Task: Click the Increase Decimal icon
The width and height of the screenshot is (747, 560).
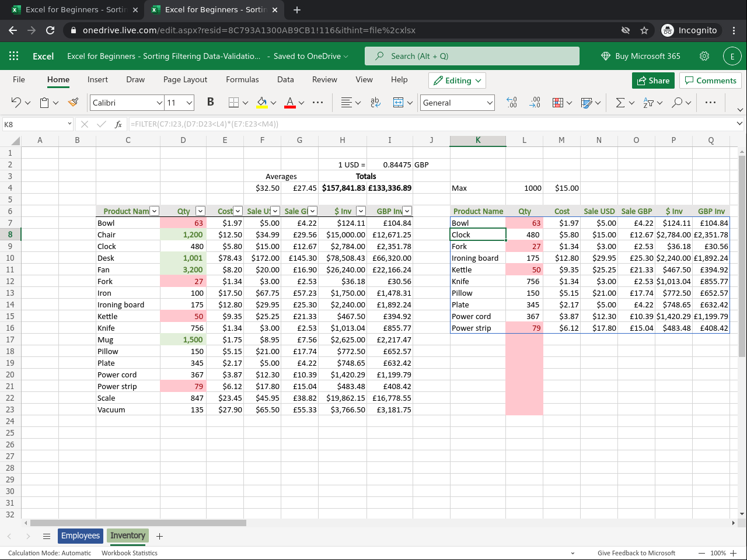Action: [x=511, y=103]
